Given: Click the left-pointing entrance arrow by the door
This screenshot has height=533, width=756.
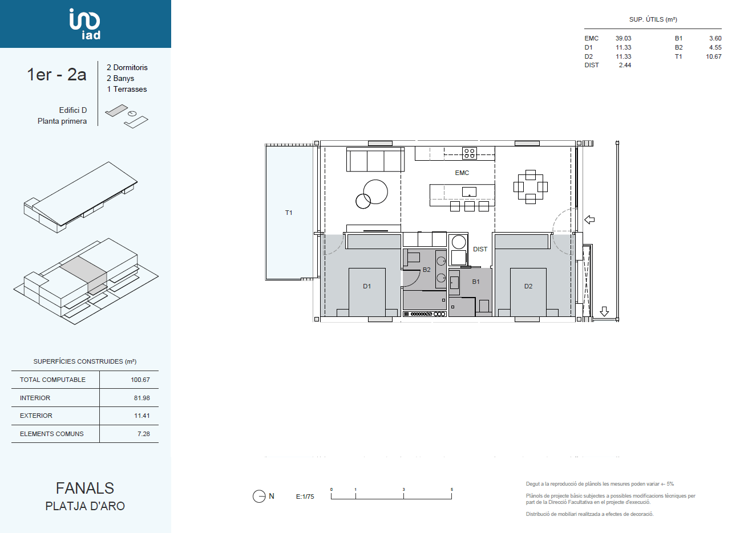Looking at the screenshot, I should point(589,219).
